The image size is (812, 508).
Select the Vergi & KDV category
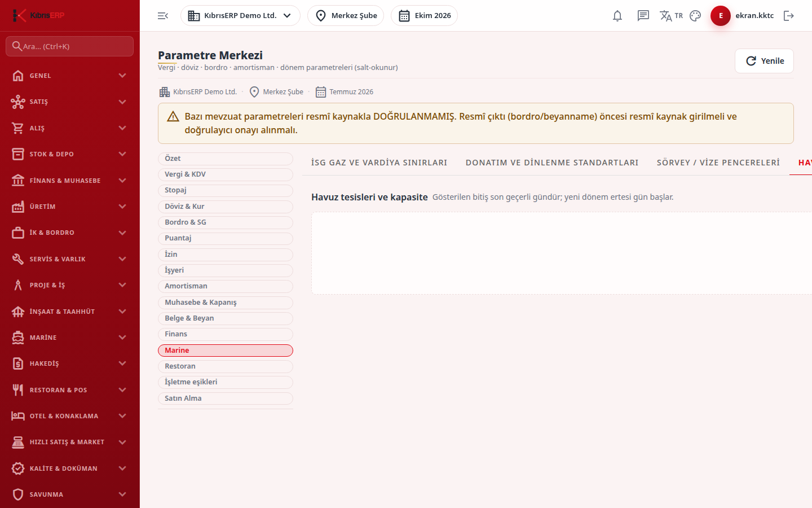tap(226, 174)
